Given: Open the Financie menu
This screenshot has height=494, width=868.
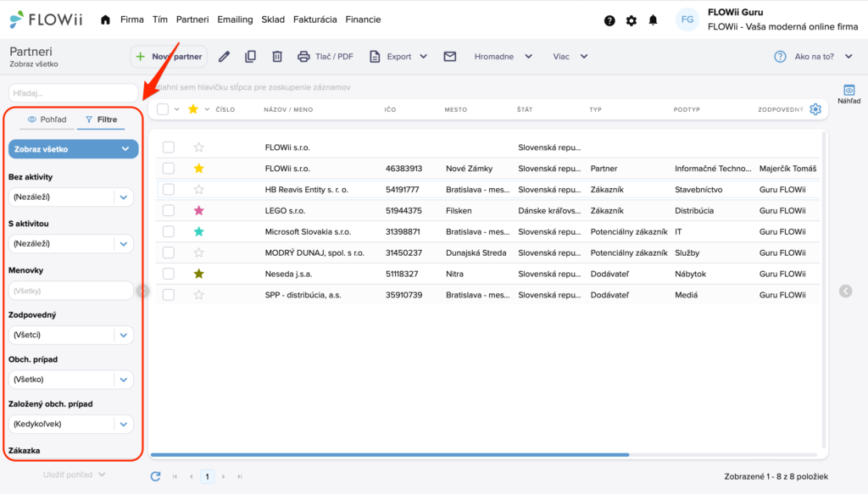Looking at the screenshot, I should pos(363,20).
